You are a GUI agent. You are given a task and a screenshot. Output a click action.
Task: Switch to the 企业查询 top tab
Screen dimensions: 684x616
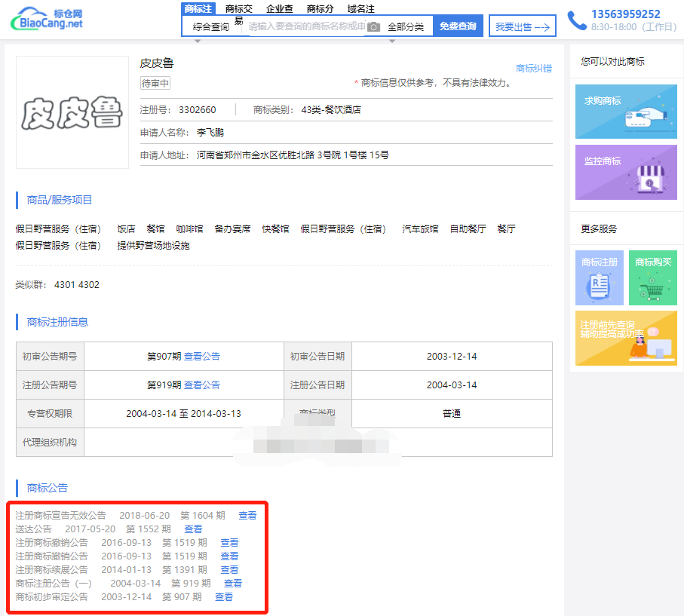pos(280,9)
